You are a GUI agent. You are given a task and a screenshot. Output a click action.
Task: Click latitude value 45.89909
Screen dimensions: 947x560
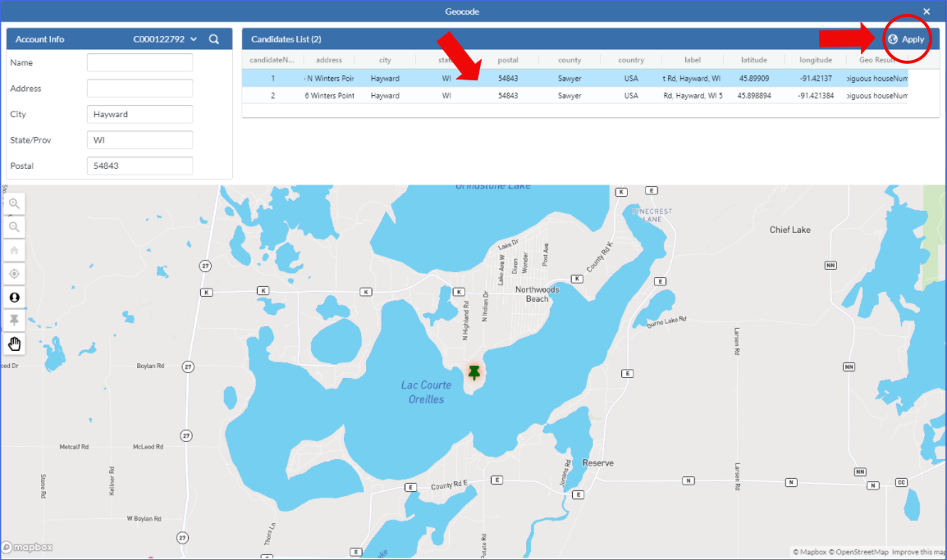(753, 79)
